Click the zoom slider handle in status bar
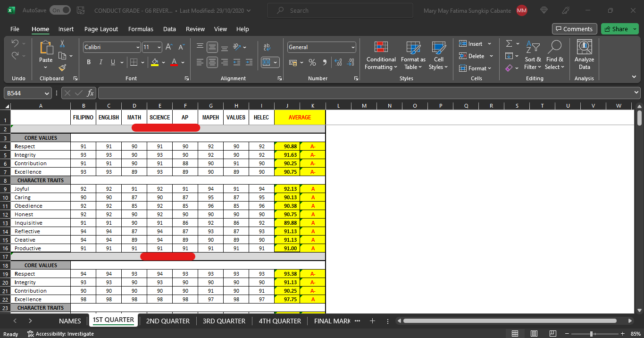 591,334
